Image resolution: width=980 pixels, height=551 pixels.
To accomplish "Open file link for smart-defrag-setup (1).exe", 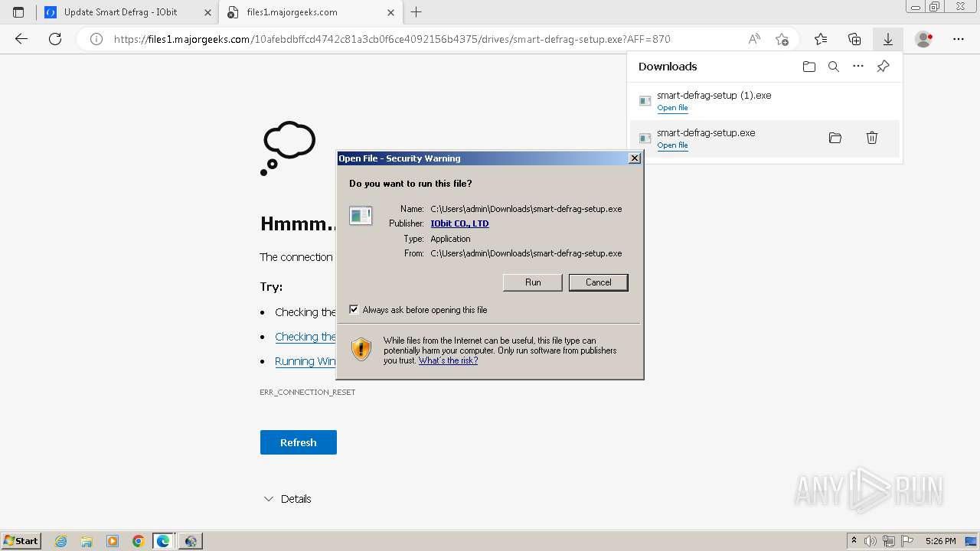I will 672,108.
